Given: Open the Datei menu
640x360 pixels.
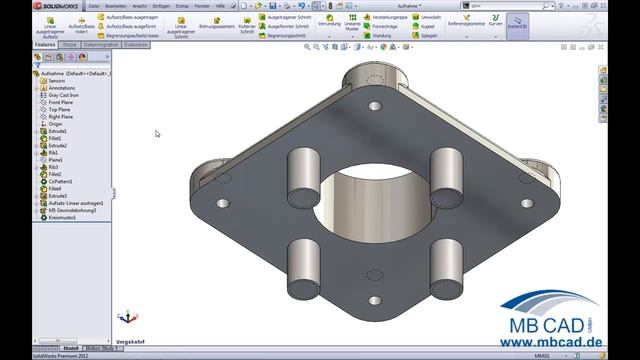Looking at the screenshot, I should click(x=93, y=6).
